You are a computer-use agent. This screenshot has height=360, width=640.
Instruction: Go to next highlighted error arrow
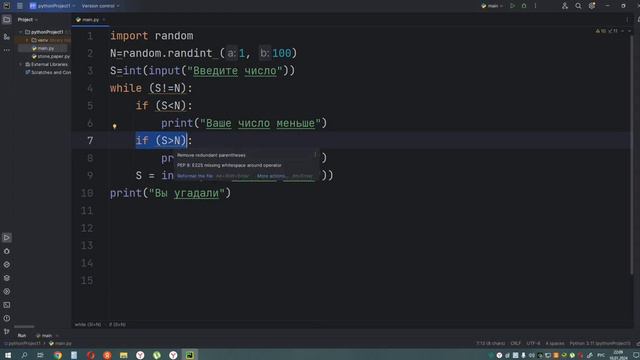coord(629,31)
